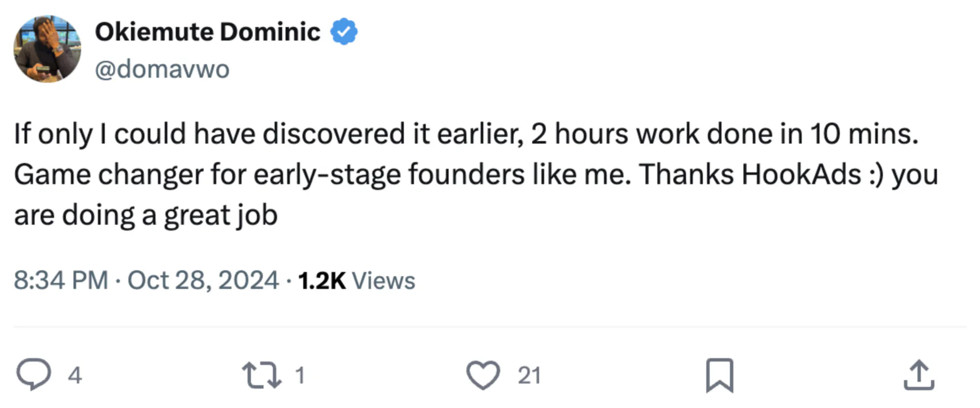Bookmark this tweet

pos(720,375)
